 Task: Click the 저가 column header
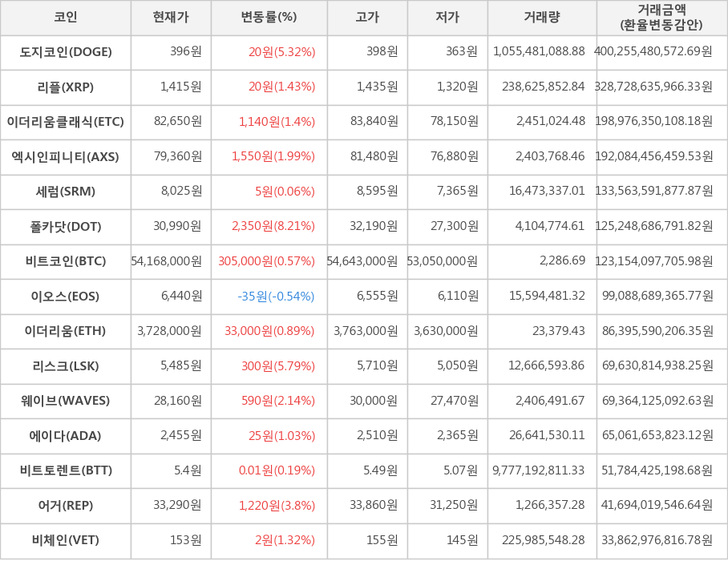[x=447, y=18]
